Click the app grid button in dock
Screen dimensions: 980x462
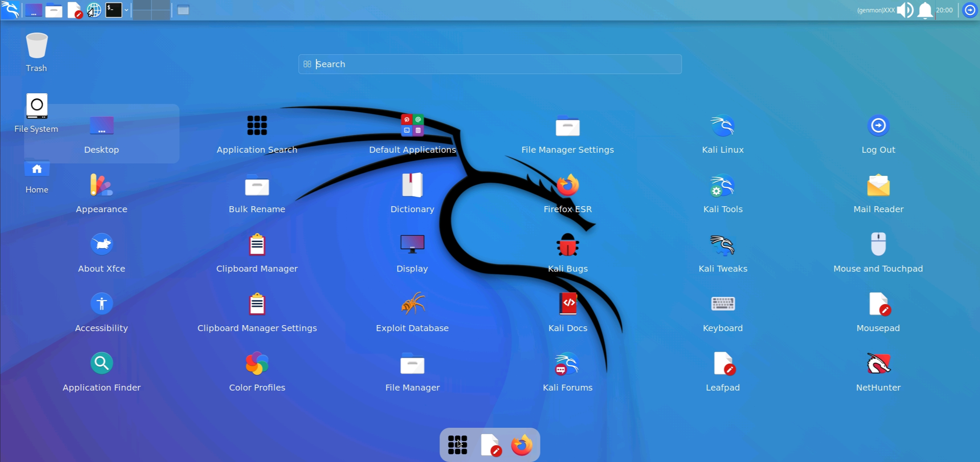pos(457,445)
